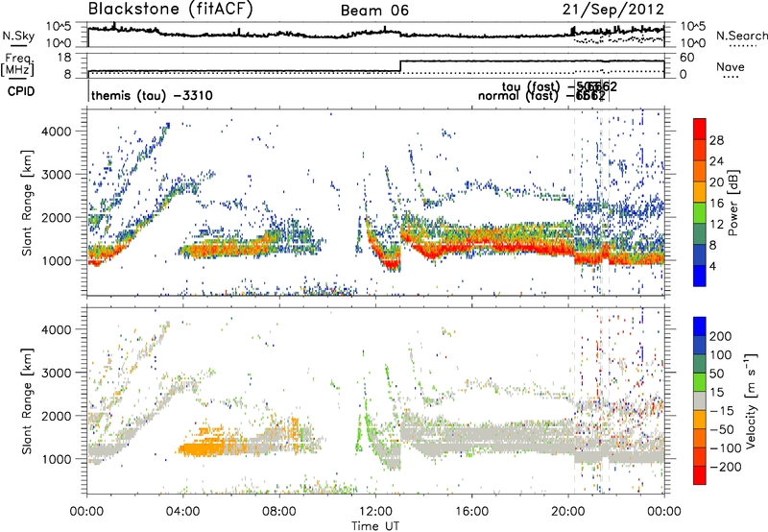Click the '3000' range tick on velocity panel
The width and height of the screenshot is (768, 532).
(56, 373)
